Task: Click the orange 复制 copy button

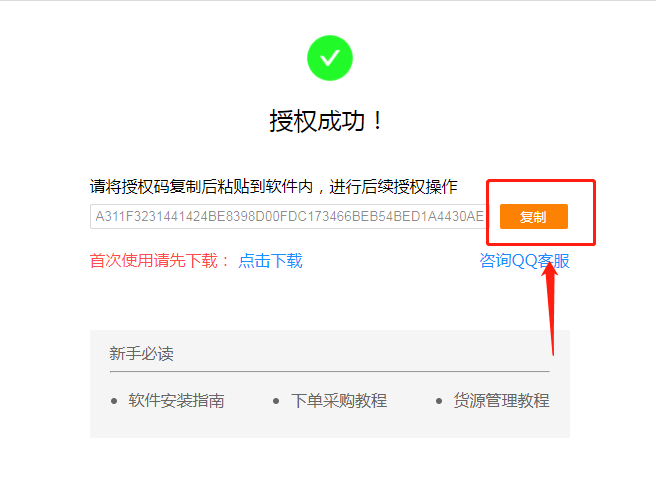Action: click(x=534, y=216)
